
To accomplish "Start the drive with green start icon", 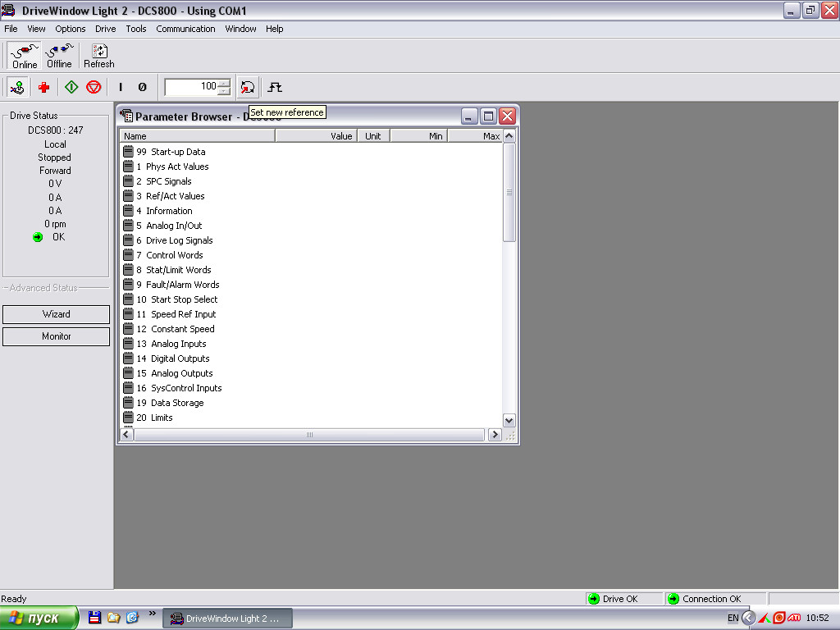I will 71,87.
